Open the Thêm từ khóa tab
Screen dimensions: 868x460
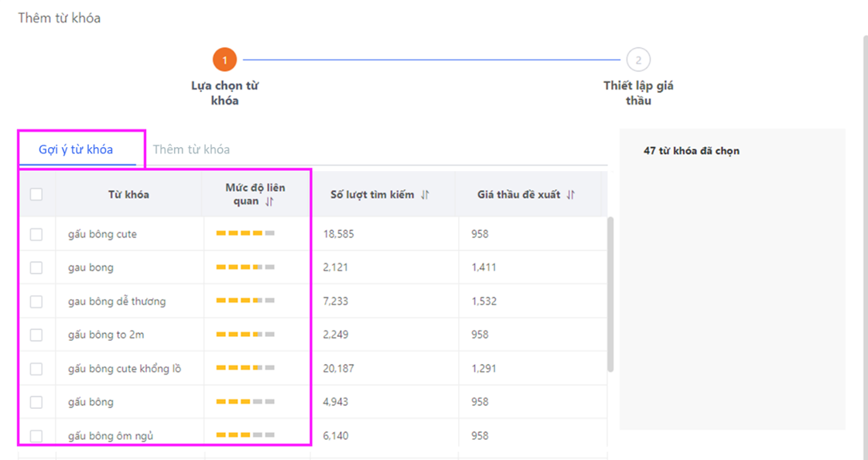[x=191, y=149]
